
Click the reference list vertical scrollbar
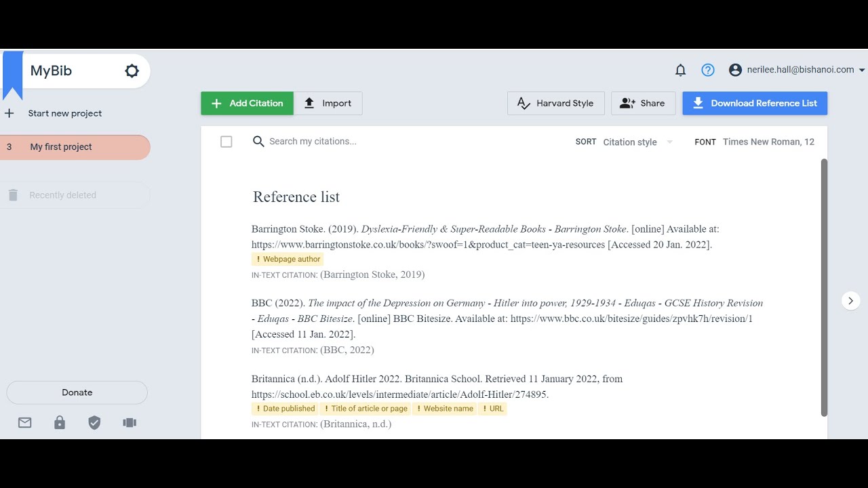point(824,285)
